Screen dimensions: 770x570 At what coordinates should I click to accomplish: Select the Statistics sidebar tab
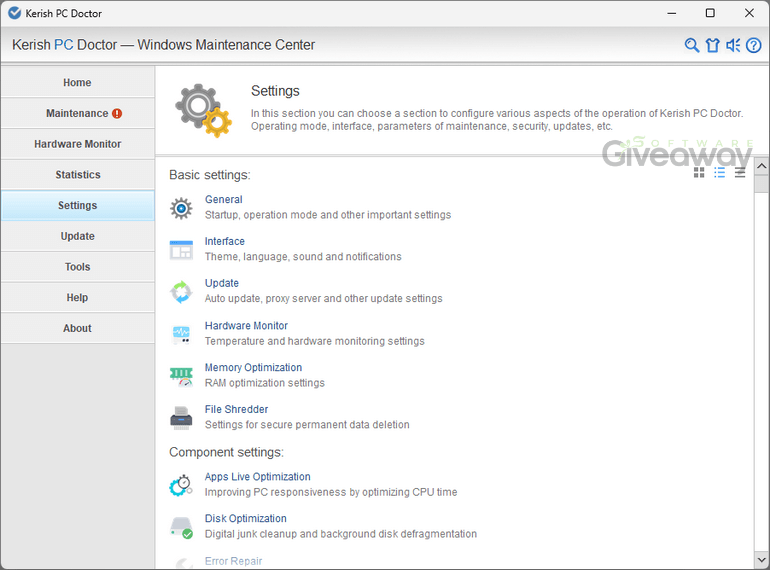pyautogui.click(x=77, y=175)
